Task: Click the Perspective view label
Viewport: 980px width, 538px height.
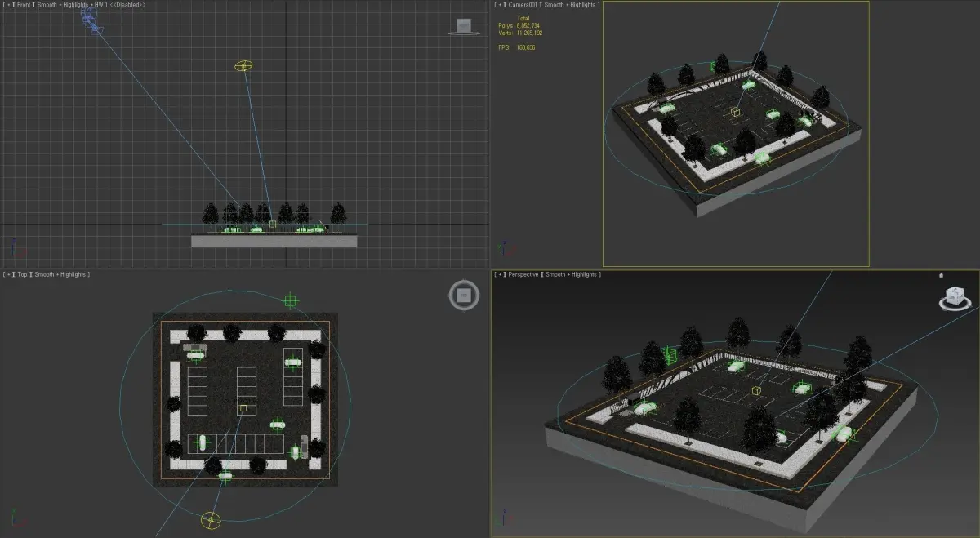Action: coord(523,274)
